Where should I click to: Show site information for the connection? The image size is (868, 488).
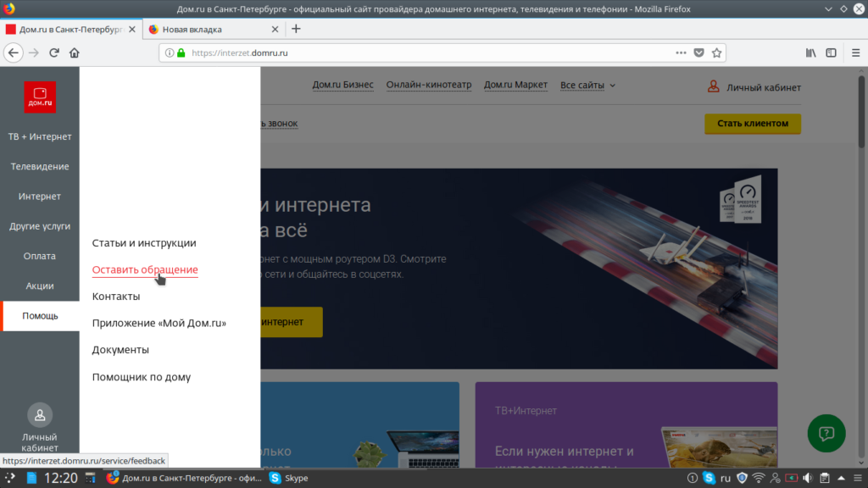(170, 53)
